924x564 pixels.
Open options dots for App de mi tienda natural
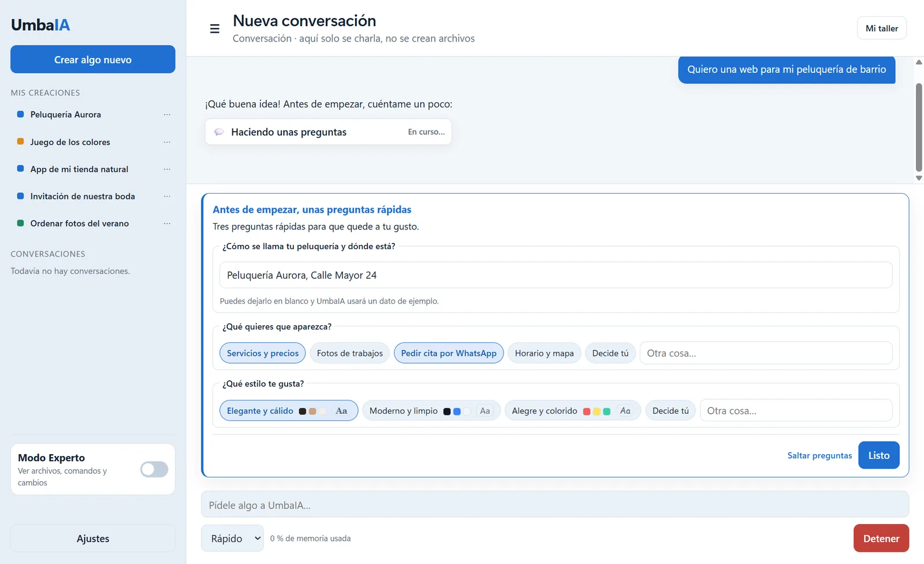167,169
